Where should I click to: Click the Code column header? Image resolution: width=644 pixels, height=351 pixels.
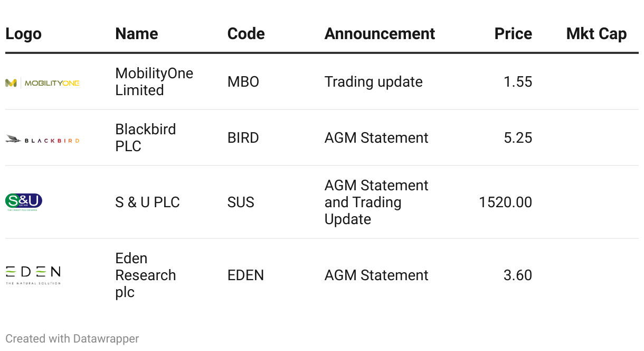[246, 34]
